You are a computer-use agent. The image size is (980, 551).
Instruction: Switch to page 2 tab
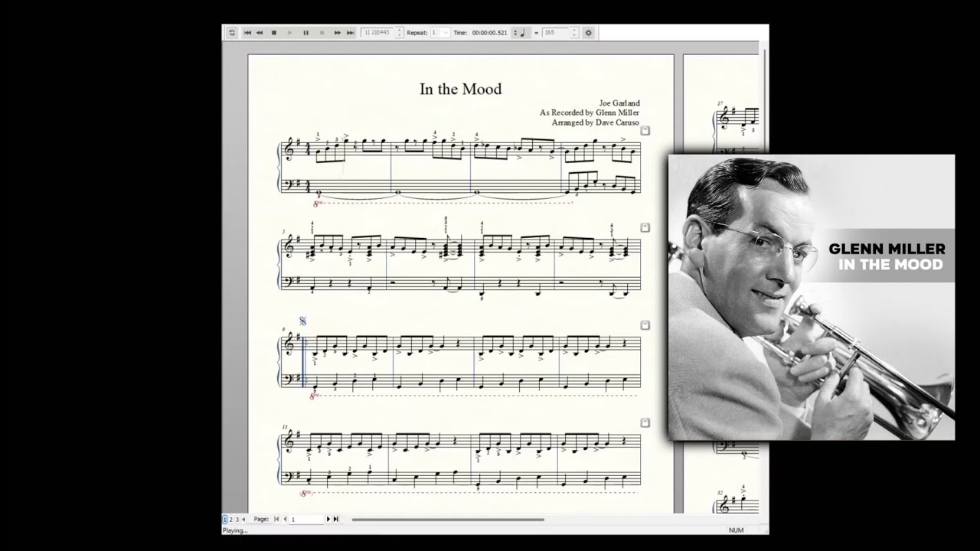(x=231, y=519)
